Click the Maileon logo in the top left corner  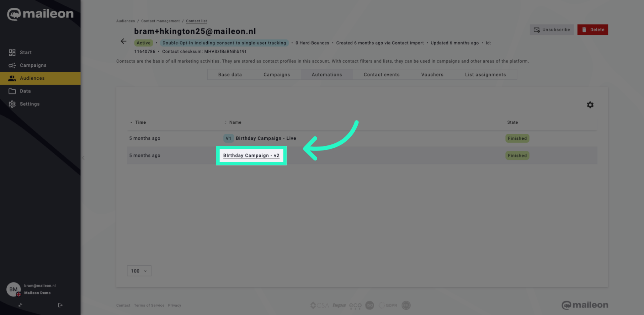click(40, 14)
